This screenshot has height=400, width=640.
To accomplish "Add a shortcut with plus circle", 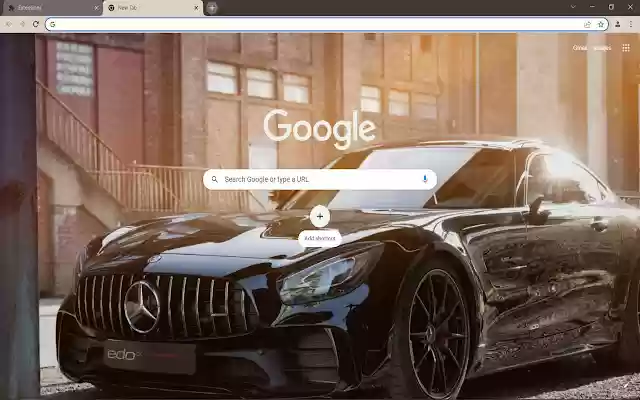I will 320,216.
